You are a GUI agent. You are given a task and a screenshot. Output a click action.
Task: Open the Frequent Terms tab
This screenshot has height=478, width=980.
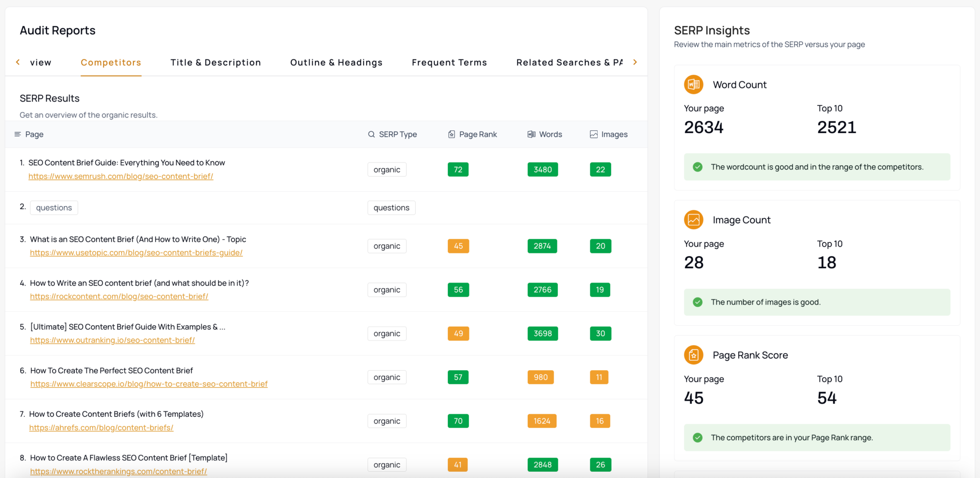click(x=449, y=62)
